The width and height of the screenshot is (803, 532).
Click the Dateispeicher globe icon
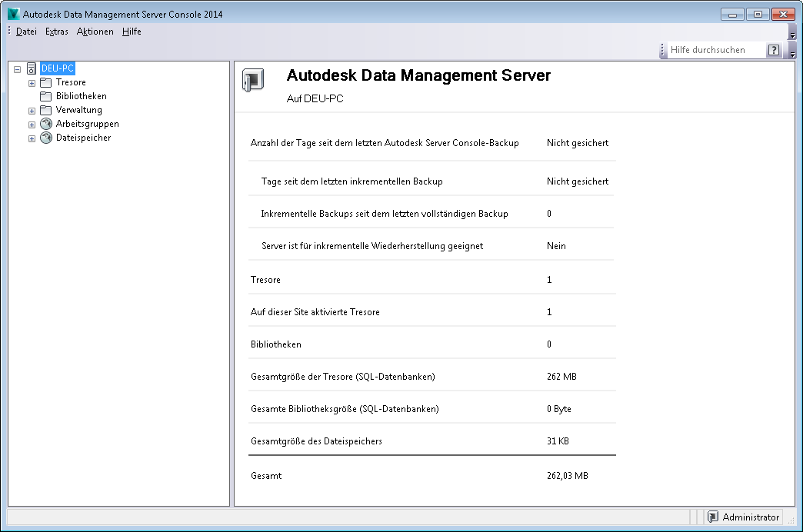(46, 138)
